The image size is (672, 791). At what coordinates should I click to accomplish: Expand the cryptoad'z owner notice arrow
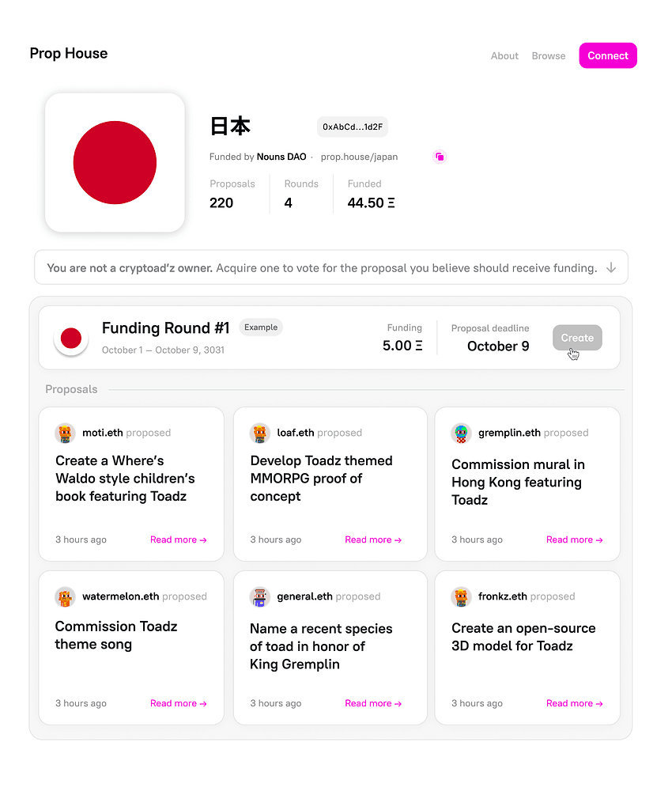(611, 268)
